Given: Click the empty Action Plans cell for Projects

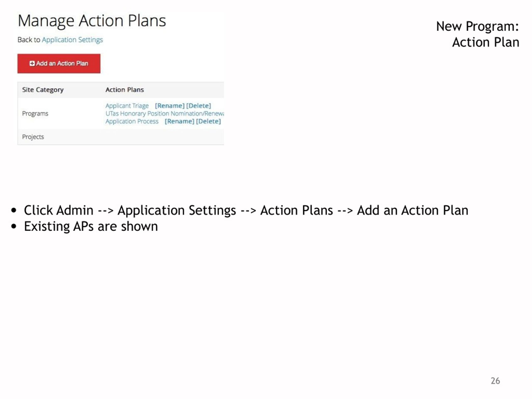Looking at the screenshot, I should tap(165, 137).
